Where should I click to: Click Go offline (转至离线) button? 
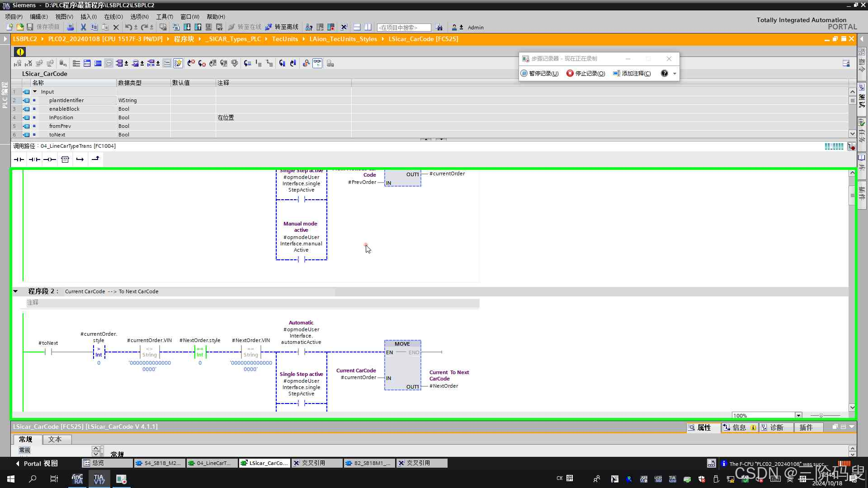[x=282, y=27]
